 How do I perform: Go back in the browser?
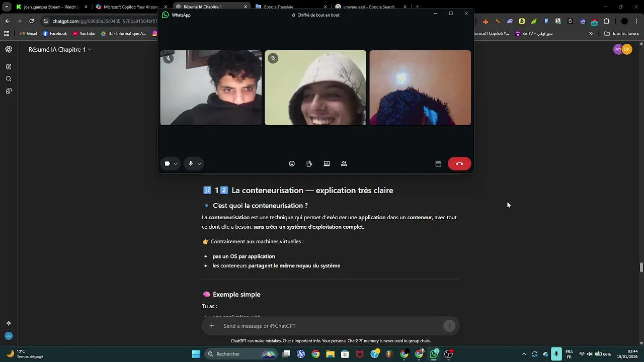tap(7, 21)
